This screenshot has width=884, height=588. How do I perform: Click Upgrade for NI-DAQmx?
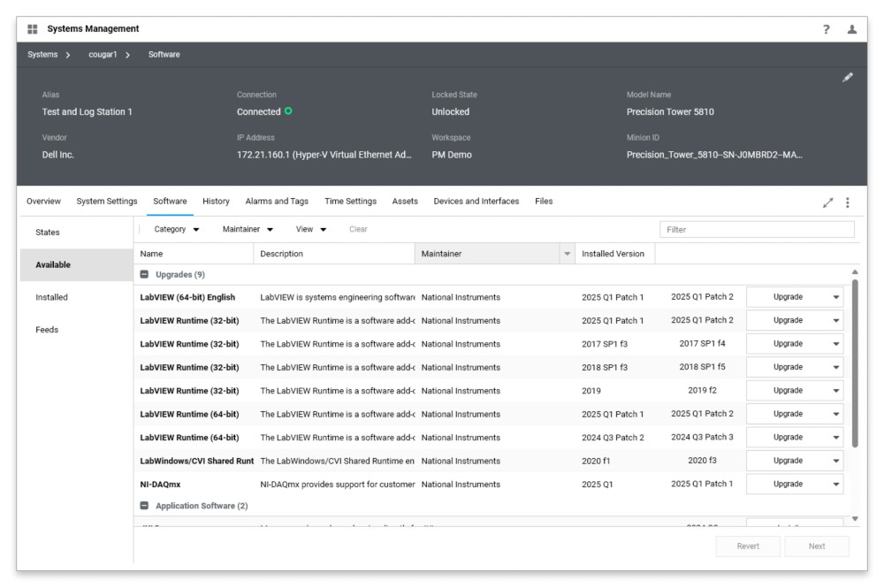[788, 485]
